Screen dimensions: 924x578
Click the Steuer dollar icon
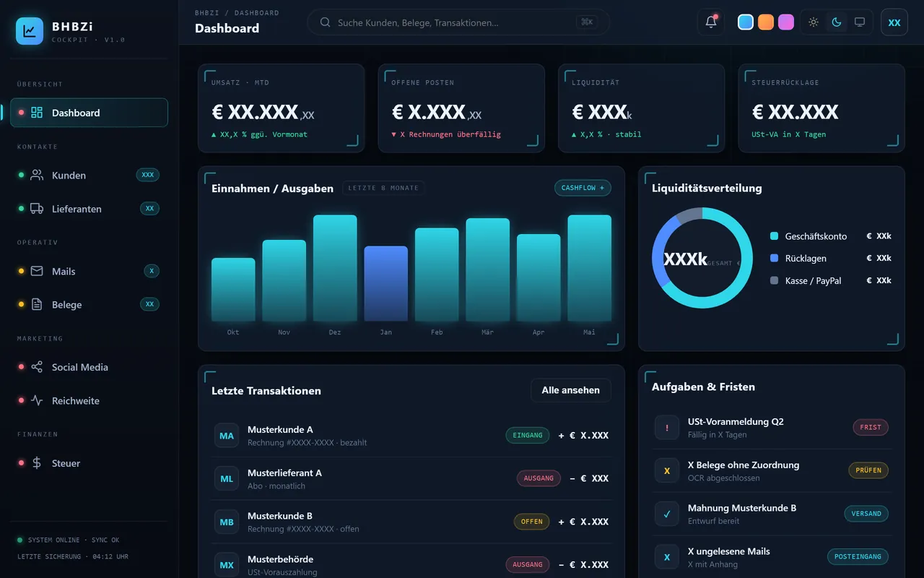pos(37,463)
